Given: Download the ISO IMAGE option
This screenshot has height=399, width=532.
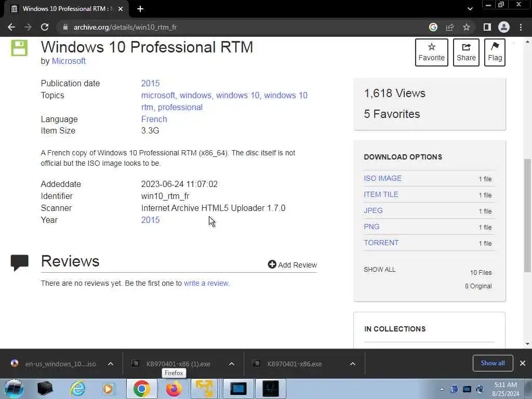Looking at the screenshot, I should click(383, 179).
